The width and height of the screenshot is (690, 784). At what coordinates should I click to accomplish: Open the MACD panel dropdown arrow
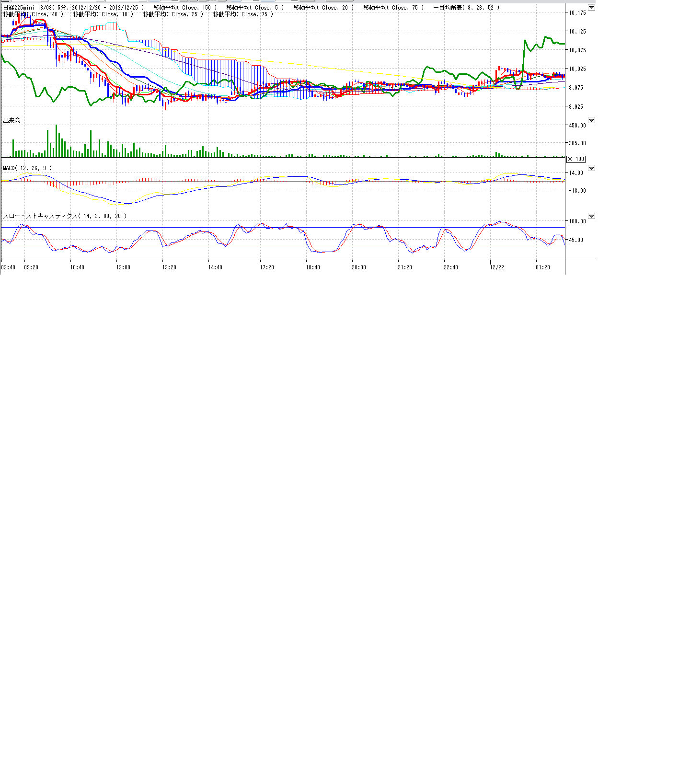click(591, 168)
